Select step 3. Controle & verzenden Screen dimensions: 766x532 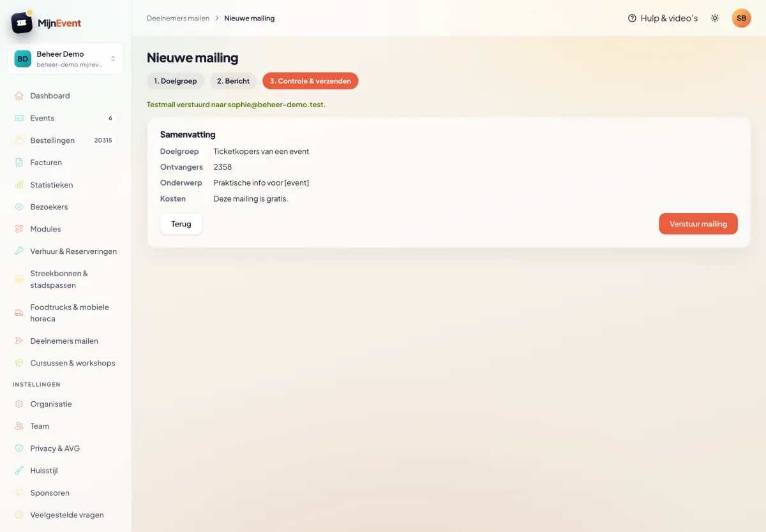(310, 81)
